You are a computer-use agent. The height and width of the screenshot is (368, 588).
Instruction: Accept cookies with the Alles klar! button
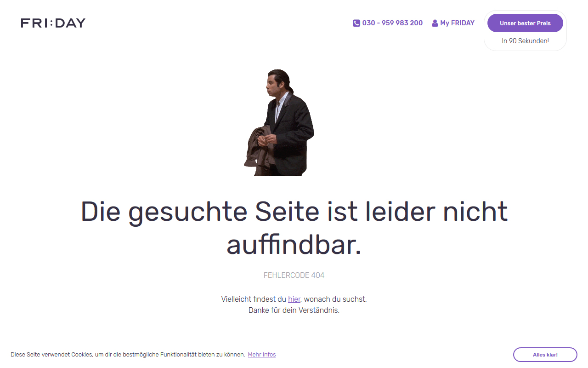click(545, 355)
